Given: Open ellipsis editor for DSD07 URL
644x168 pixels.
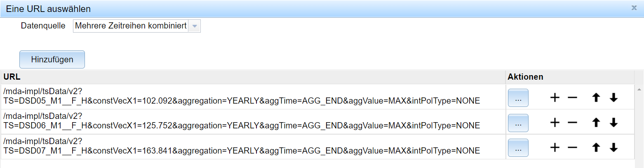Looking at the screenshot, I should coord(518,148).
